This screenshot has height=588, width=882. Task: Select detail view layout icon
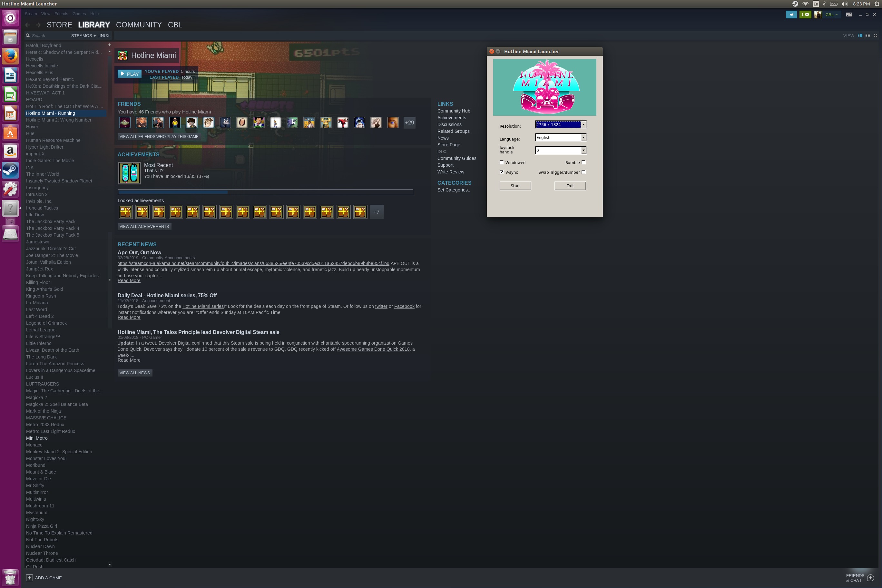[x=860, y=36]
